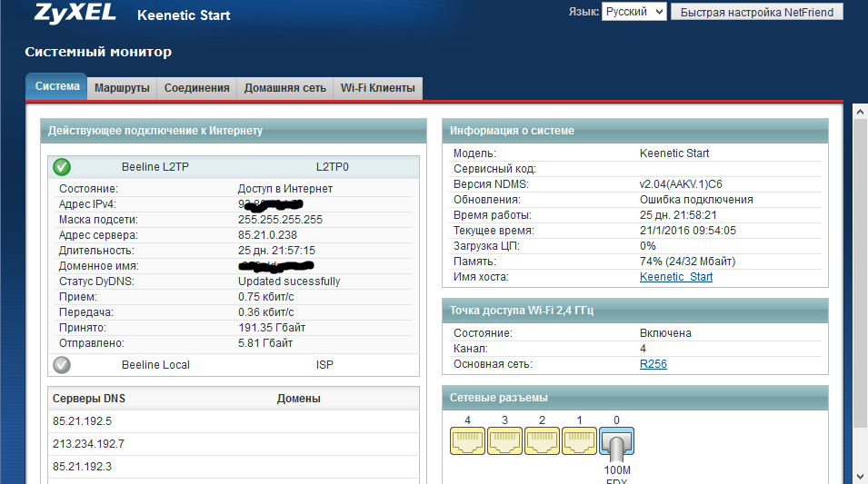Open the Keenetic_Start host name link

[676, 277]
